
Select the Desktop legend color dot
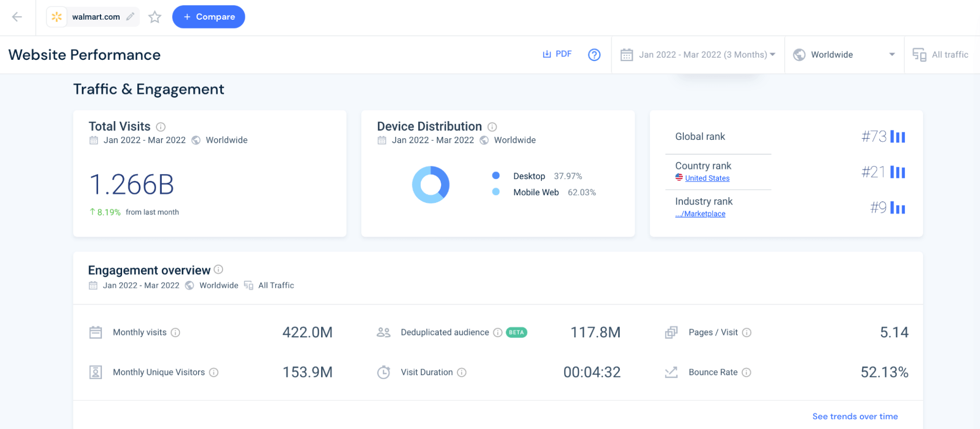point(496,176)
